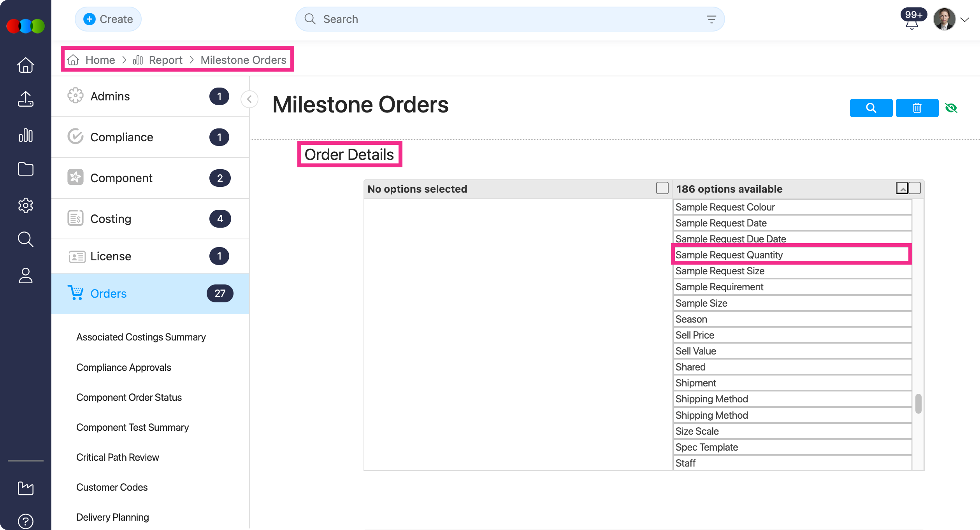Screen dimensions: 980x530
Task: Click the blue magnifier search button
Action: (x=871, y=108)
